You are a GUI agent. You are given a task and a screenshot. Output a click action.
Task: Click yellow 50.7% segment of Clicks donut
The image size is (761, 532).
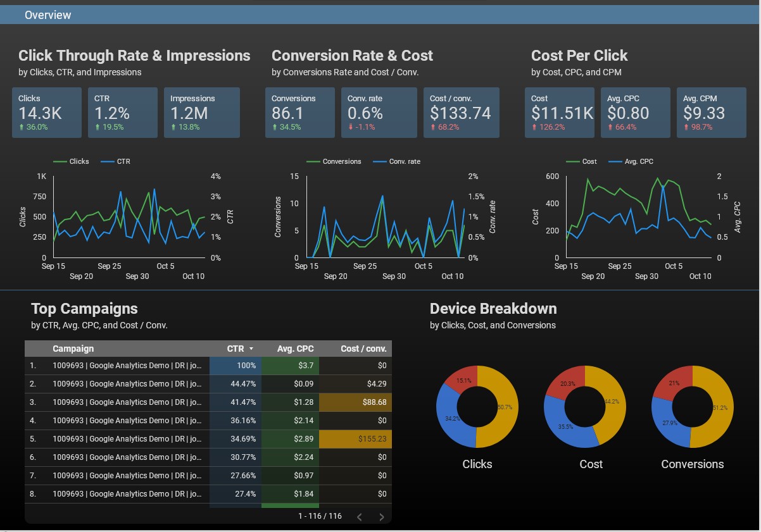[x=501, y=407]
